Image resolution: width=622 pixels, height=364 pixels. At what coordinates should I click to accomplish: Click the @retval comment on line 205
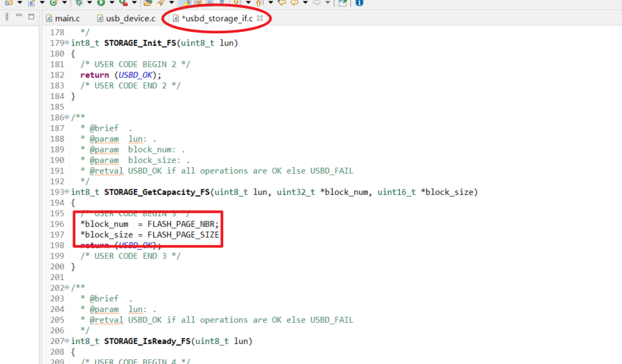pyautogui.click(x=216, y=320)
